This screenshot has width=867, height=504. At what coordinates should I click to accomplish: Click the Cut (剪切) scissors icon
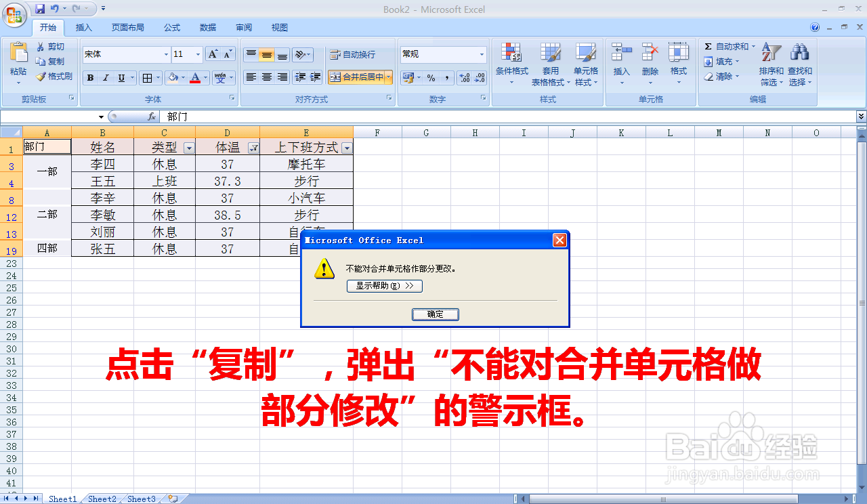[41, 47]
